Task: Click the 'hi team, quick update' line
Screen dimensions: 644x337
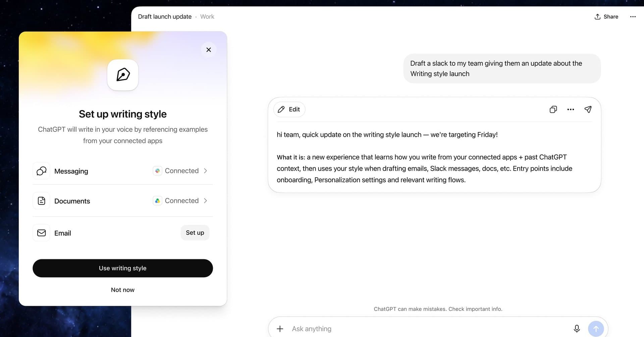Action: 387,134
